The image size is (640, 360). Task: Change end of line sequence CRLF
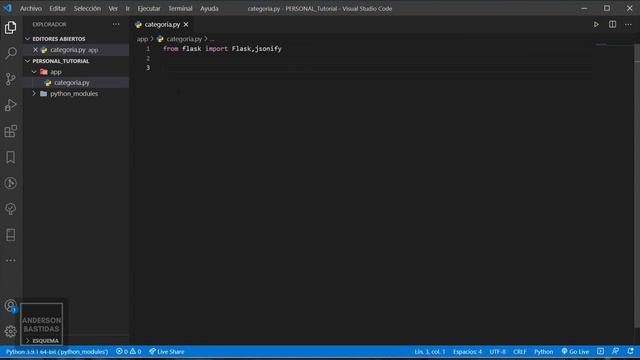pos(519,351)
